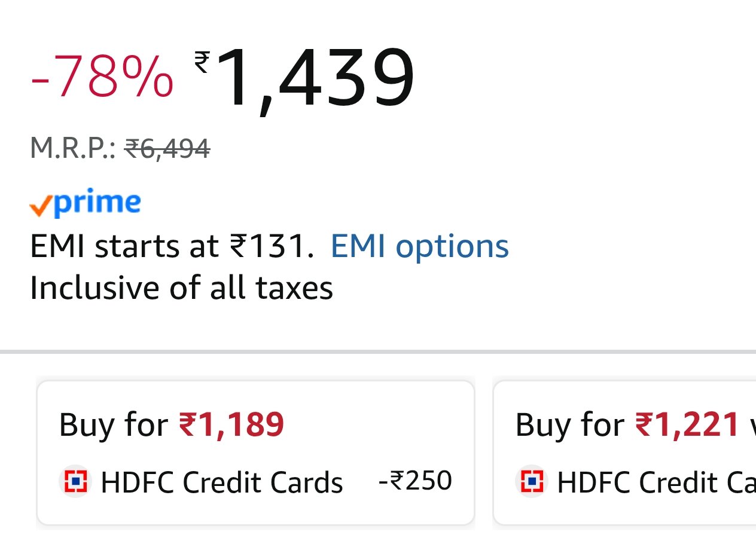Select the ₹1,439 deal price
The image size is (756, 538).
point(314,78)
